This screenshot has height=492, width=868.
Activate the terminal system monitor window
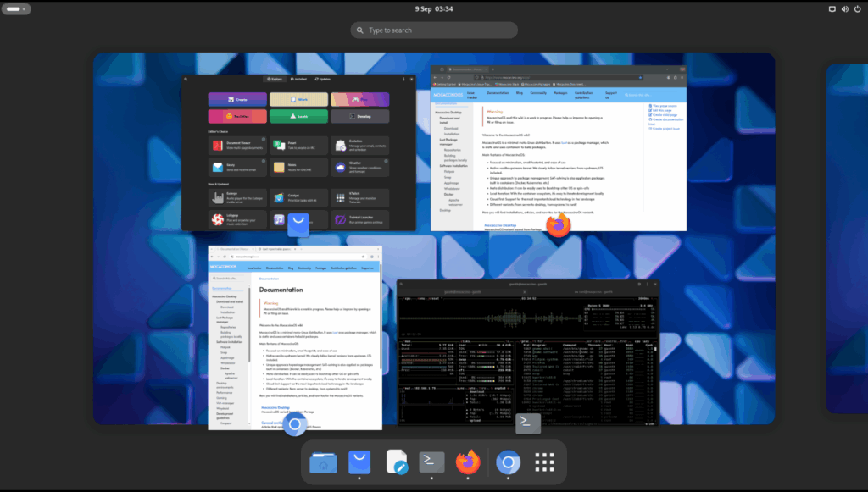[528, 352]
